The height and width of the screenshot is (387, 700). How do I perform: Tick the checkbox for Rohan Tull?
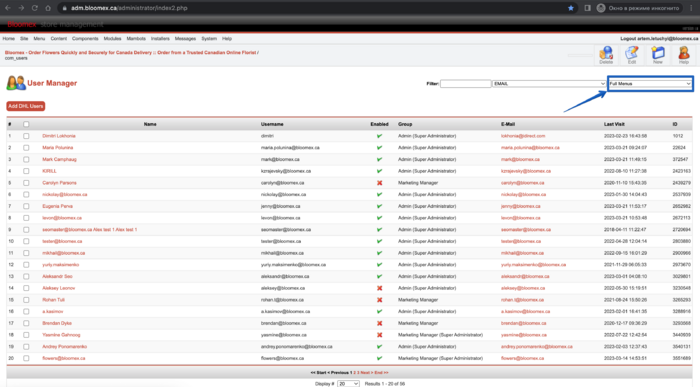click(26, 300)
